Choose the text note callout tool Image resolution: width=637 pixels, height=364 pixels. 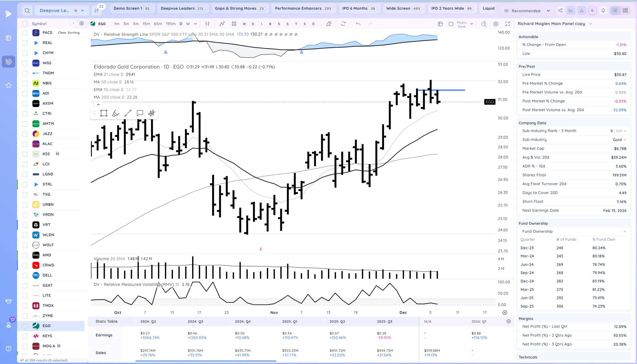[x=140, y=113]
